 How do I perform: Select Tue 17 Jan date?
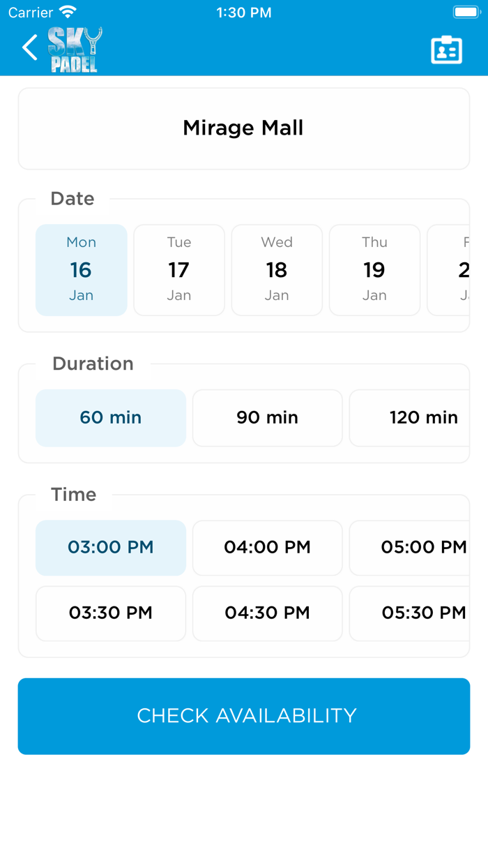tap(179, 270)
